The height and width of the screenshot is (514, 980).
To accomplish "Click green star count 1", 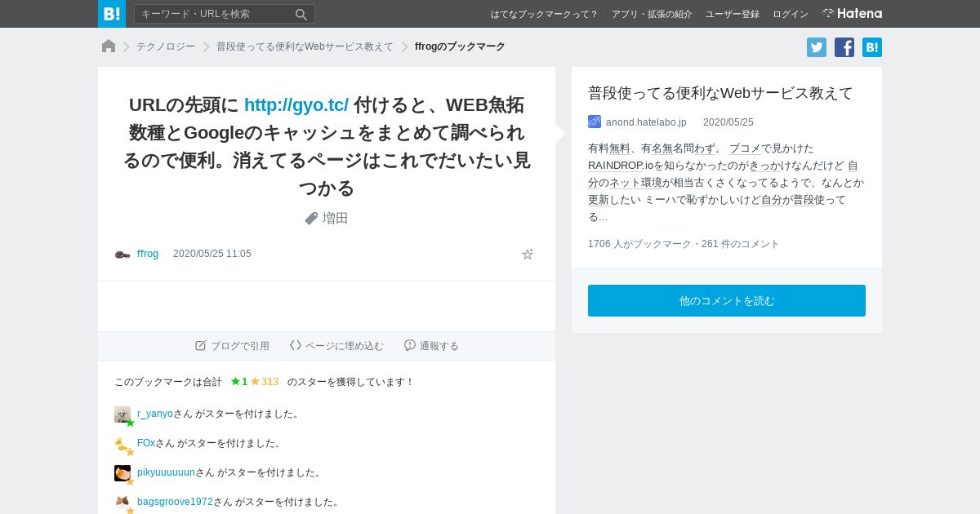I will pyautogui.click(x=239, y=382).
